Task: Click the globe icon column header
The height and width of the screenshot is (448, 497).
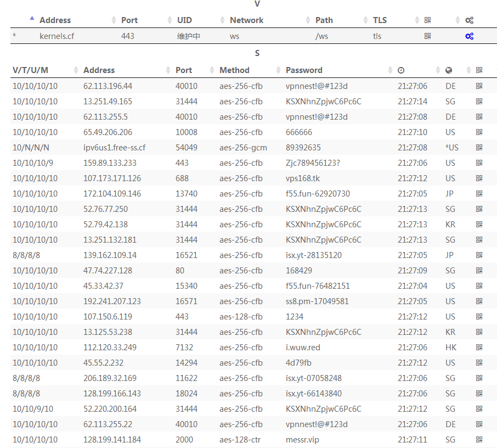Action: coord(449,70)
